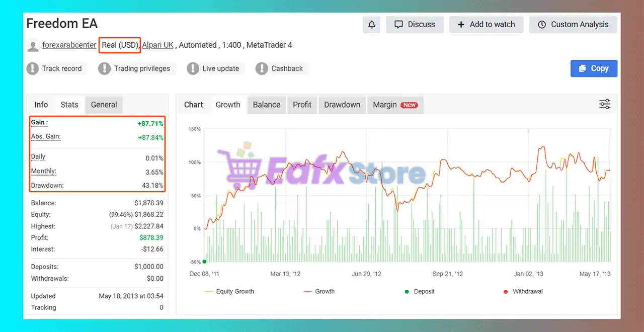Click the Cashback warning icon
Image resolution: width=644 pixels, height=332 pixels.
click(262, 68)
